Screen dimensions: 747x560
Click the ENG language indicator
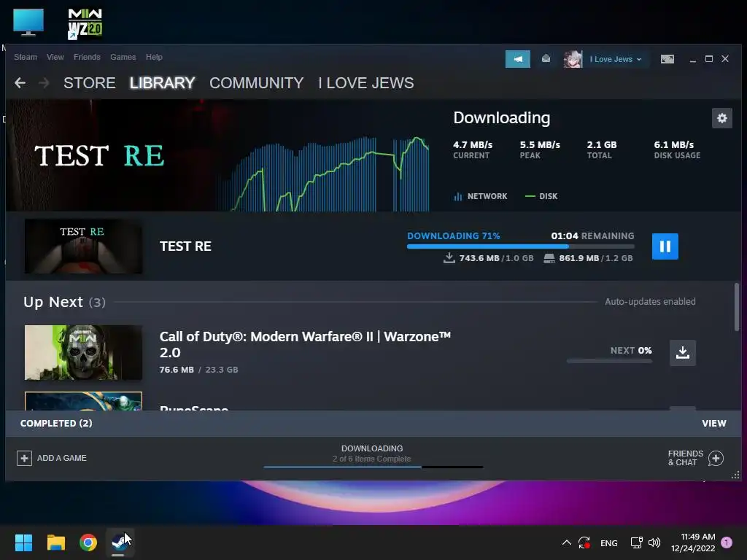(x=609, y=542)
